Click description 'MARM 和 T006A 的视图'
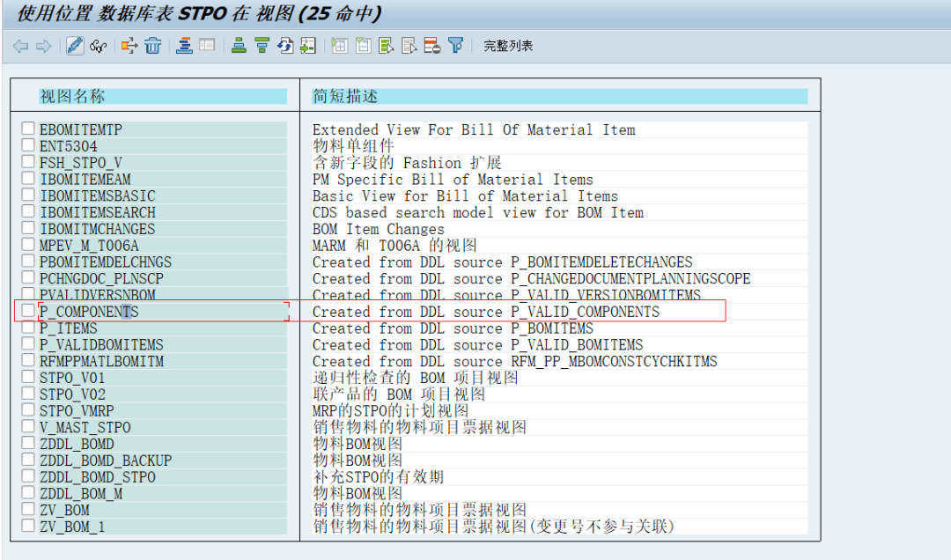 (x=394, y=245)
